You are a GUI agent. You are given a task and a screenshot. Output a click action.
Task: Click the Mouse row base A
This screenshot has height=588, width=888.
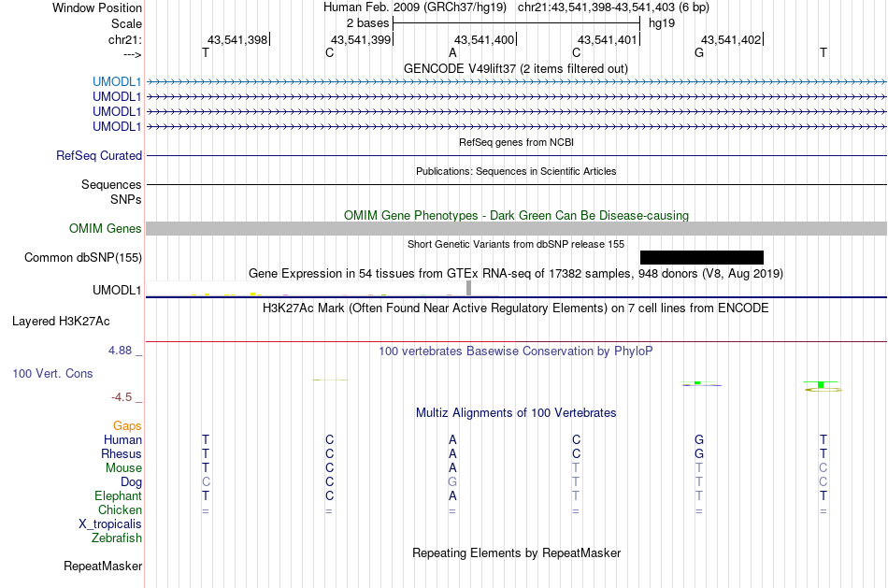pos(452,468)
